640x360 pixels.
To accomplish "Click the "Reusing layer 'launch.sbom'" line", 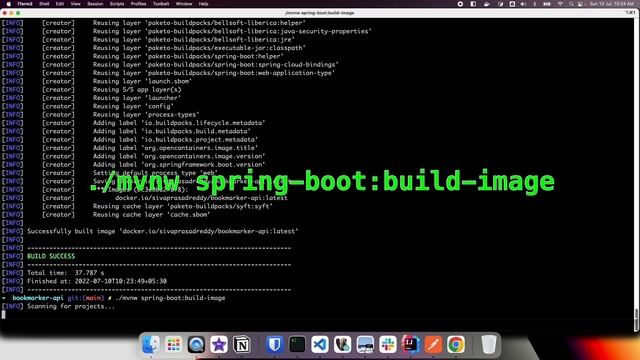I will [142, 81].
